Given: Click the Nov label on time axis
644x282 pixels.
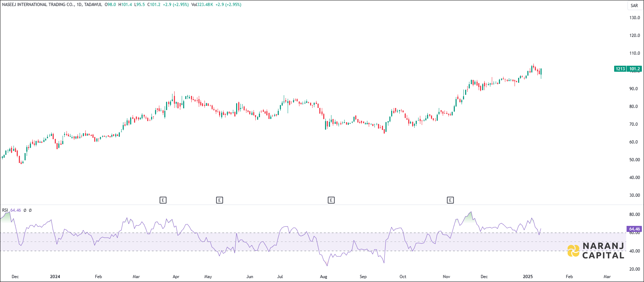Looking at the screenshot, I should (447, 277).
